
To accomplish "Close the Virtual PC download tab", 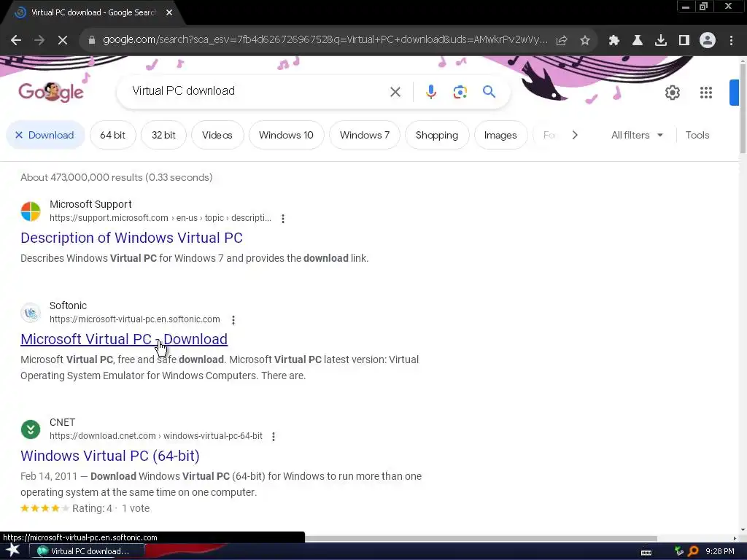I will 169,13.
